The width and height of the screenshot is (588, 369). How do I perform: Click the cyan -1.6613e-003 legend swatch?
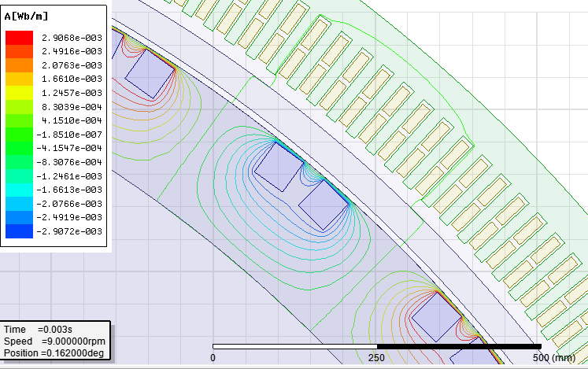(19, 190)
